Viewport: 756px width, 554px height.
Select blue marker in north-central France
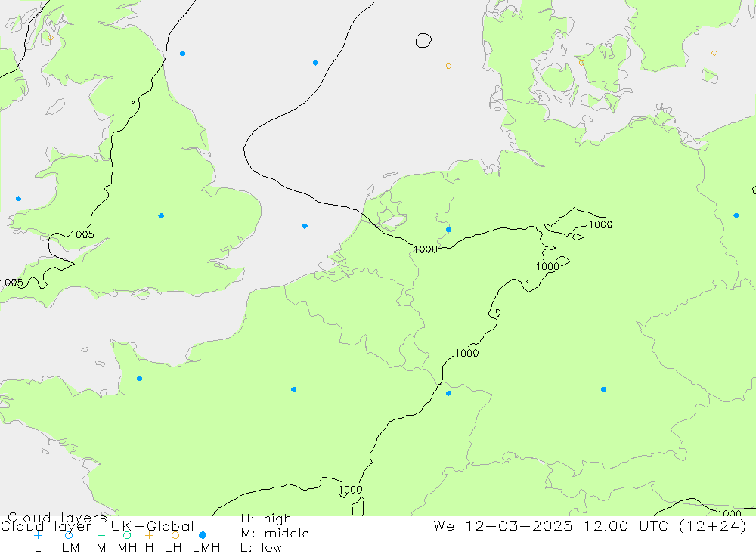[293, 389]
